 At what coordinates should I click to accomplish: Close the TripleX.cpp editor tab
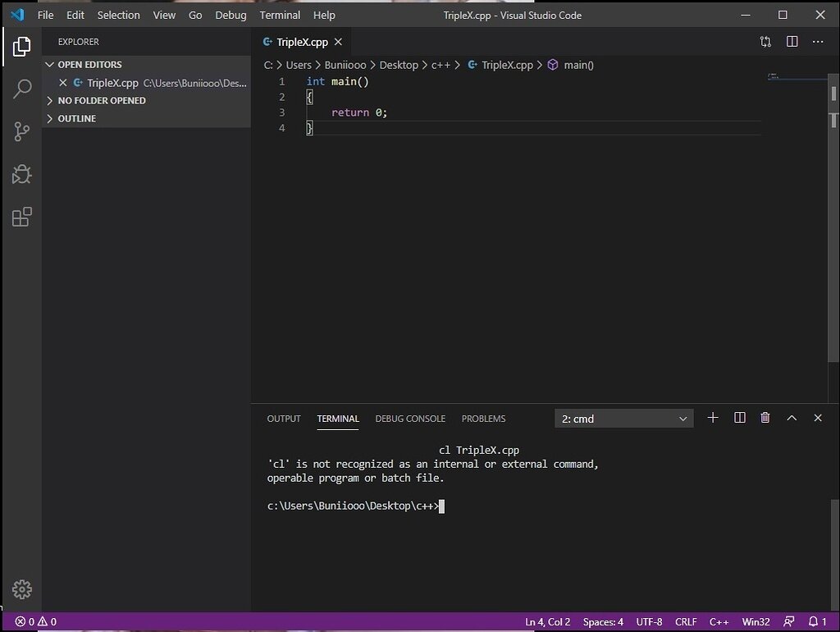(338, 42)
